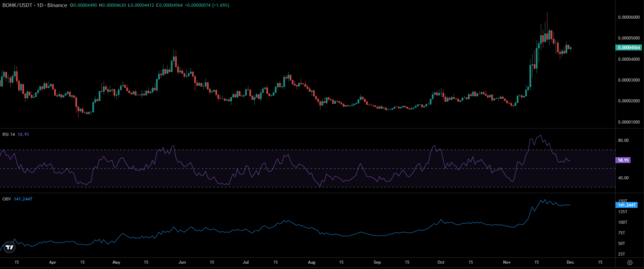The height and width of the screenshot is (269, 644).
Task: Select the high value H0.00004630
Action: click(x=113, y=5)
